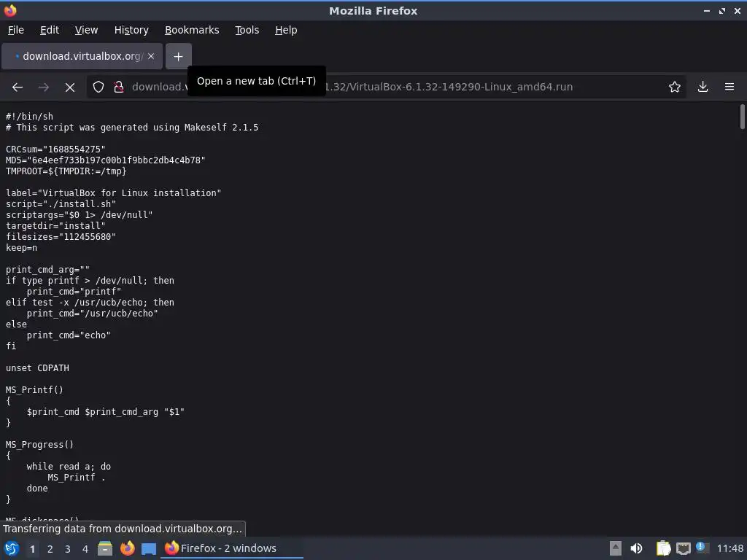Click the show desktop taskbar icon
The height and width of the screenshot is (560, 747).
tap(149, 548)
